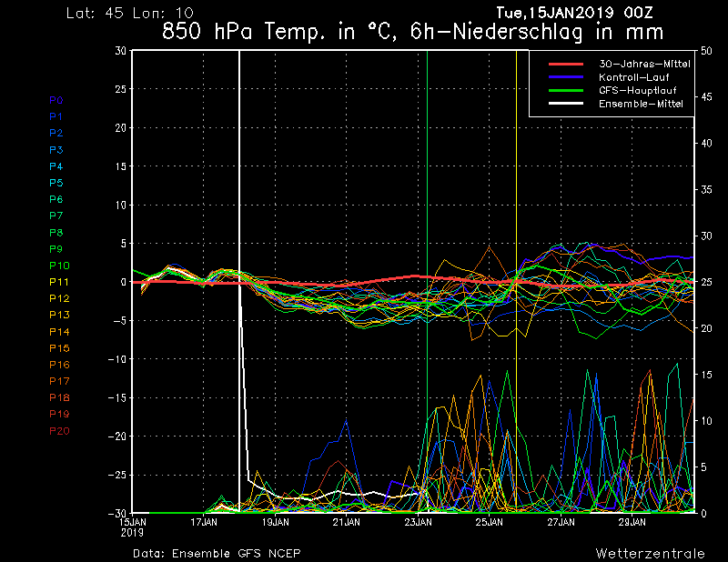Click the P14 ensemble member label

click(x=59, y=332)
